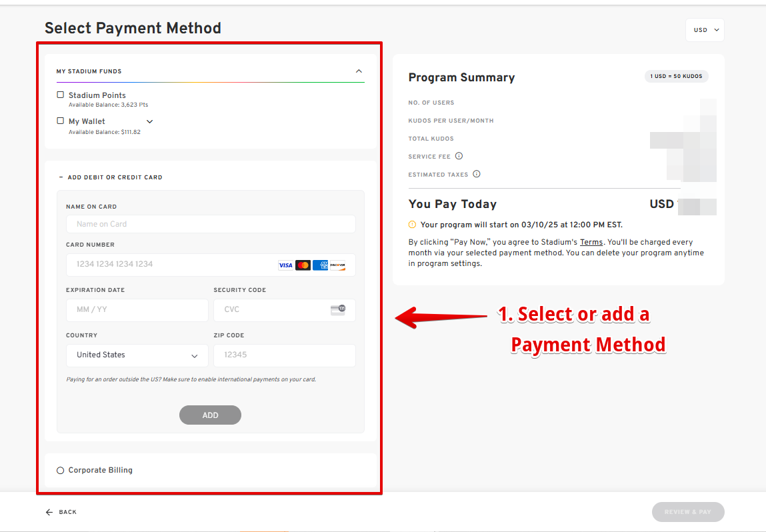Click the Visa card logo
The height and width of the screenshot is (532, 766).
[285, 265]
